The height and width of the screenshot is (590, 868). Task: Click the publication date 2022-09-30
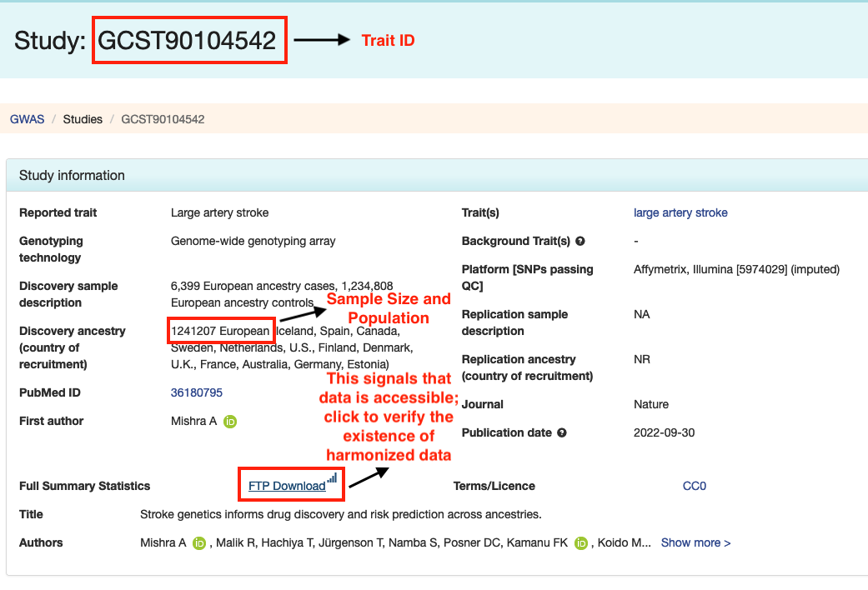pos(664,432)
